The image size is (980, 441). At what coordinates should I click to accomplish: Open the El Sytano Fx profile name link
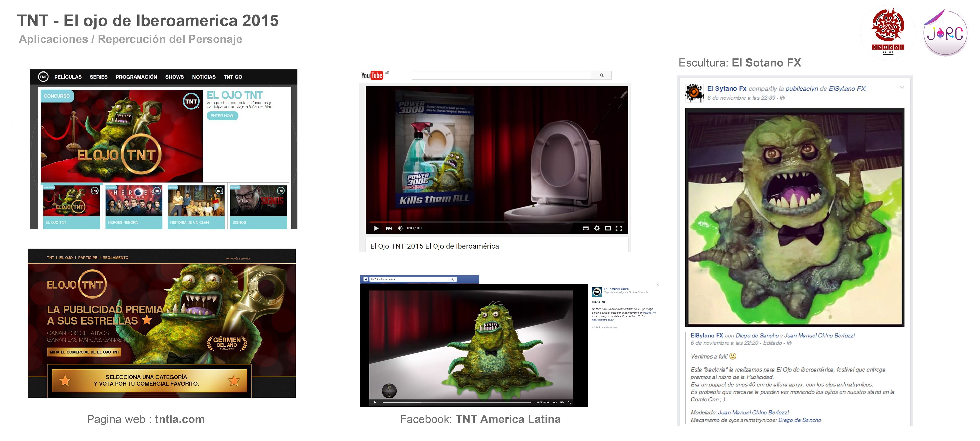(727, 89)
